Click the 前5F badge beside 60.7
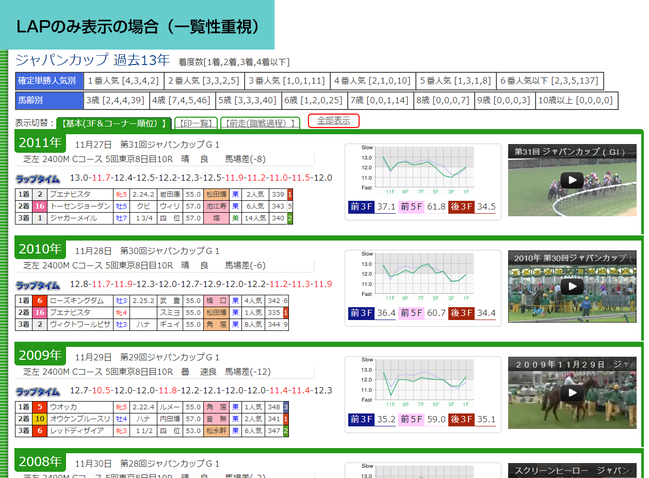Viewport: 649px width, 478px height. pos(411,313)
